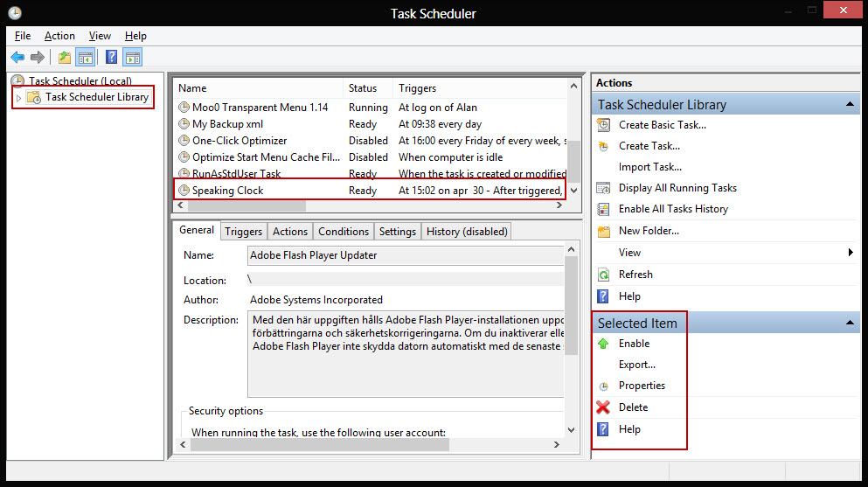868x487 pixels.
Task: Click the Description text box
Action: [406, 353]
